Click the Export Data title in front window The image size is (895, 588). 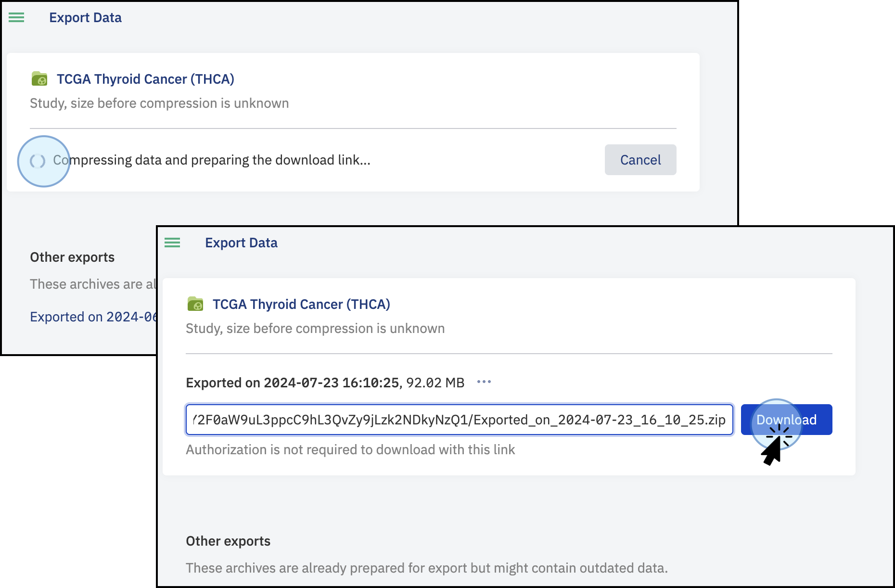241,243
